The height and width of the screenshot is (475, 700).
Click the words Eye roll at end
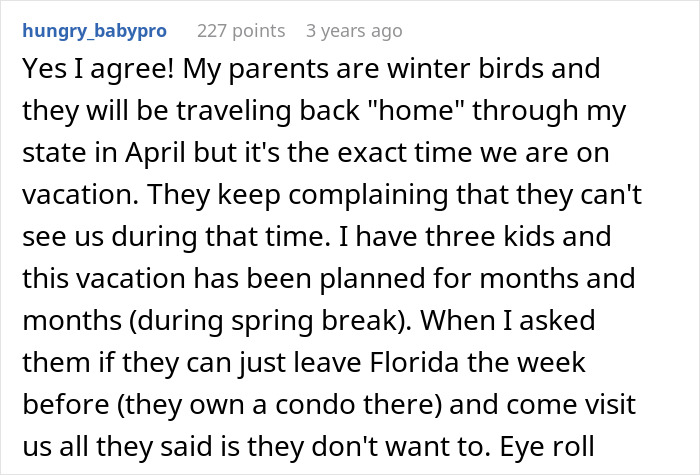point(547,447)
